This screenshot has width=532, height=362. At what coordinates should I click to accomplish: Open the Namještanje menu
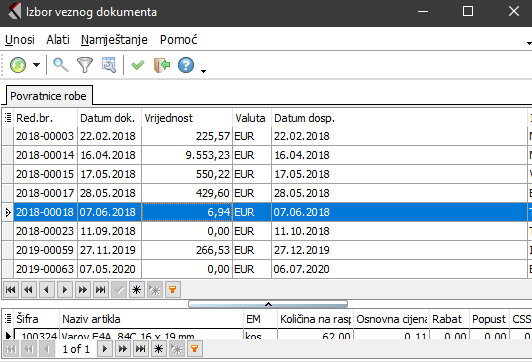114,40
